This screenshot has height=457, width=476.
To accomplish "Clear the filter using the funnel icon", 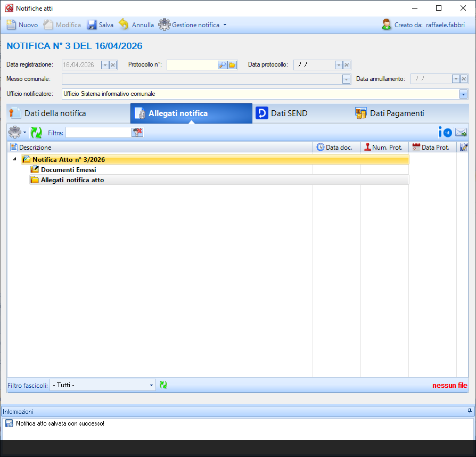I will pyautogui.click(x=137, y=133).
